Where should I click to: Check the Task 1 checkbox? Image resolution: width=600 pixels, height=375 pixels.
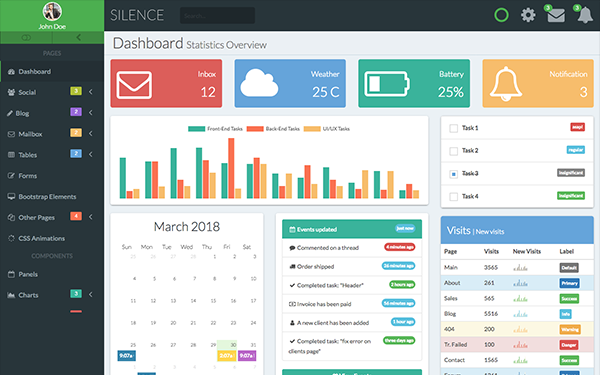click(453, 128)
